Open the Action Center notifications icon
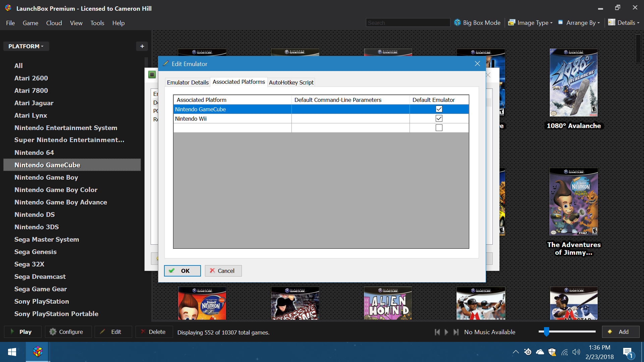 click(x=628, y=353)
